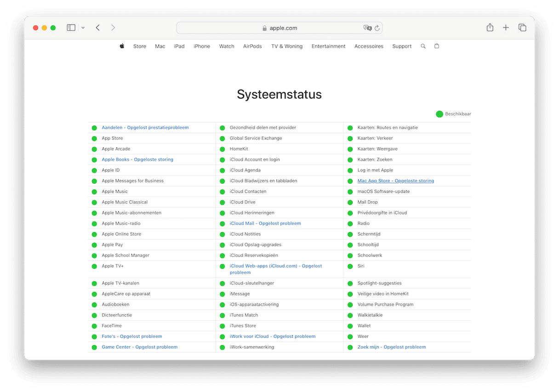Open Aandelen - Opgelost prestatieprobleem link
This screenshot has width=559, height=392.
click(145, 128)
